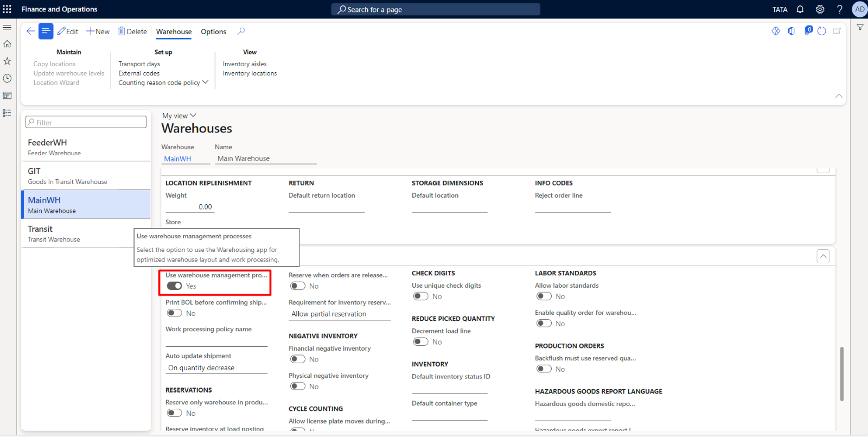Screen dimensions: 868x437
Task: Click the help question mark icon
Action: coord(839,9)
